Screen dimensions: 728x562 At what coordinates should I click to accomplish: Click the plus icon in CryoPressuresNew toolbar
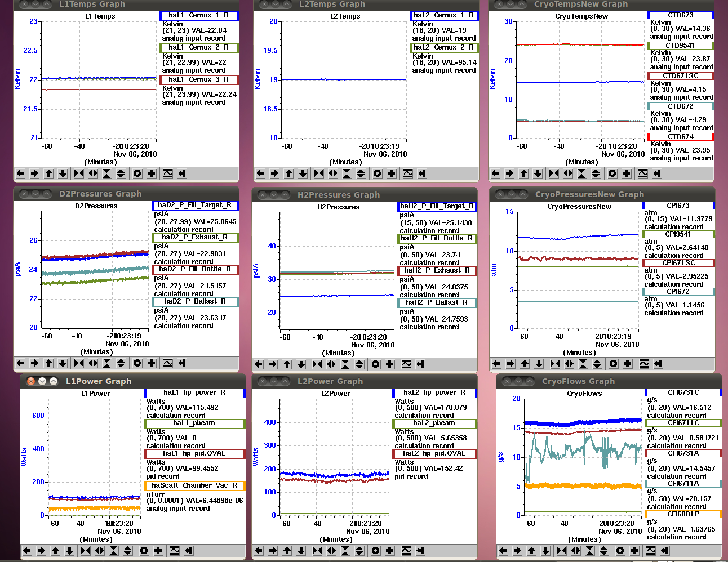pos(628,364)
